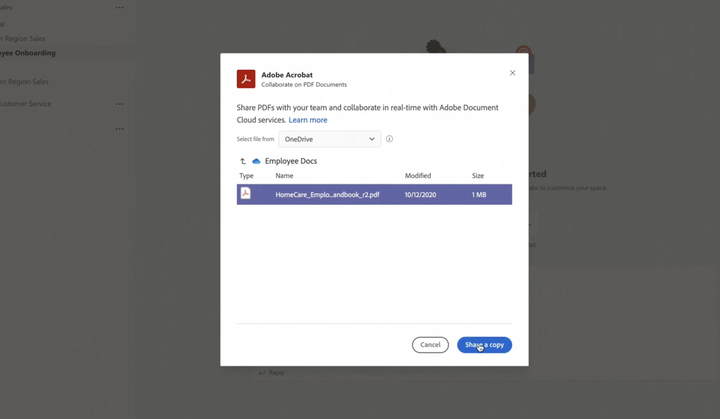Expand the OneDrive file source dropdown
Image resolution: width=720 pixels, height=419 pixels.
click(x=329, y=139)
